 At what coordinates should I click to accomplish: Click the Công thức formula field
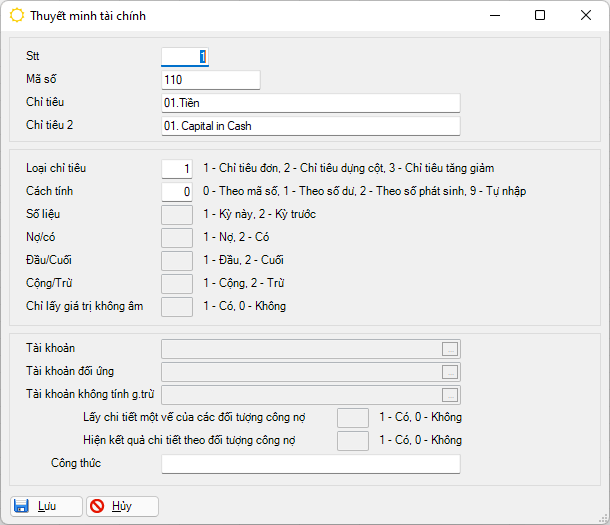pyautogui.click(x=310, y=464)
